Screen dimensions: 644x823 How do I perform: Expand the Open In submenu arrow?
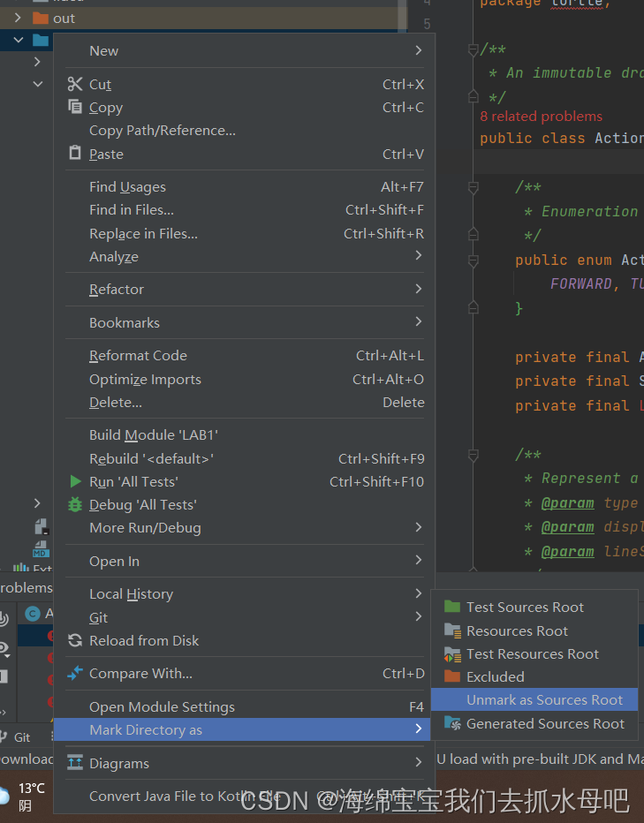(x=419, y=560)
